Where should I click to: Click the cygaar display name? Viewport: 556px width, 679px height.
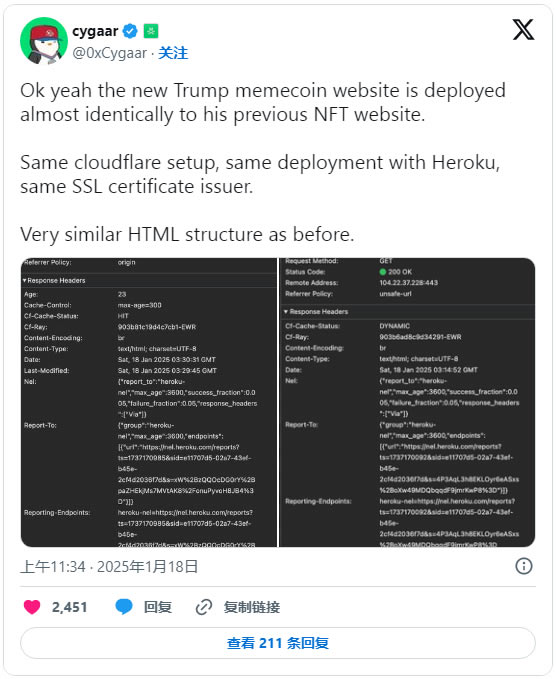pos(95,31)
